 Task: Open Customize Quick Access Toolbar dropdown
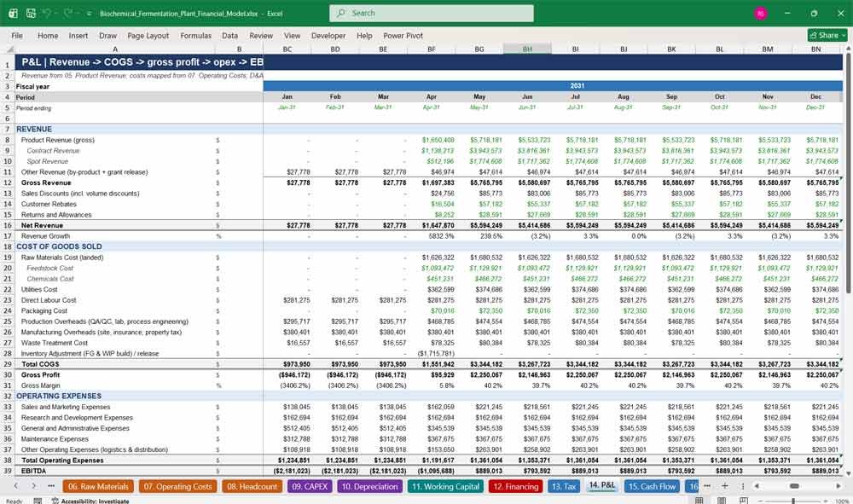89,13
